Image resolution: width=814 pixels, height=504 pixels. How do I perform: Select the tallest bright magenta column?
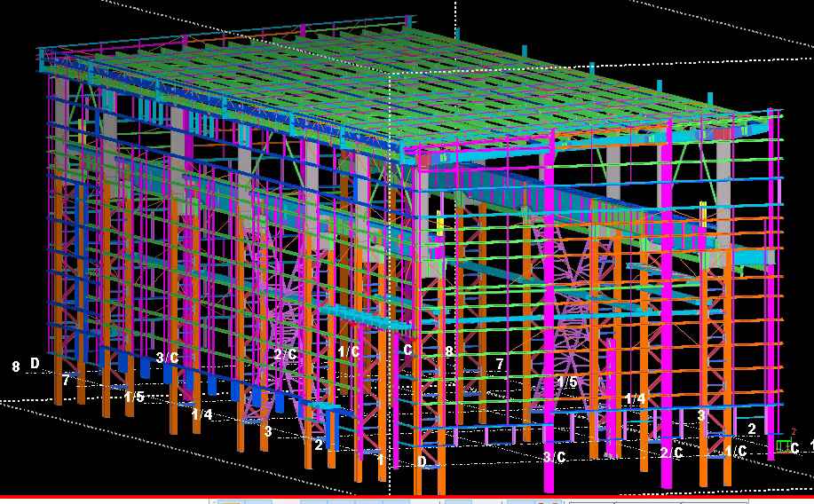548,311
